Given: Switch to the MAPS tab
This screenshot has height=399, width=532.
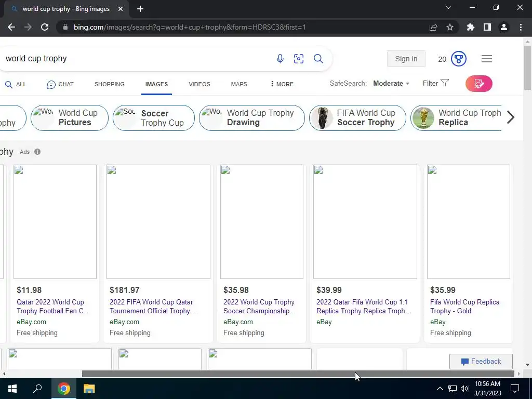Looking at the screenshot, I should [x=239, y=84].
